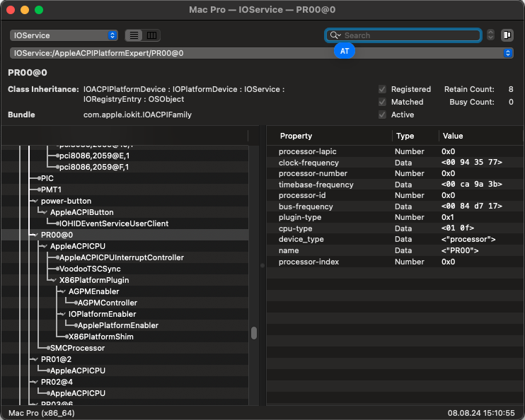Select the processor-lapic property row
525x420 pixels.
coord(395,151)
